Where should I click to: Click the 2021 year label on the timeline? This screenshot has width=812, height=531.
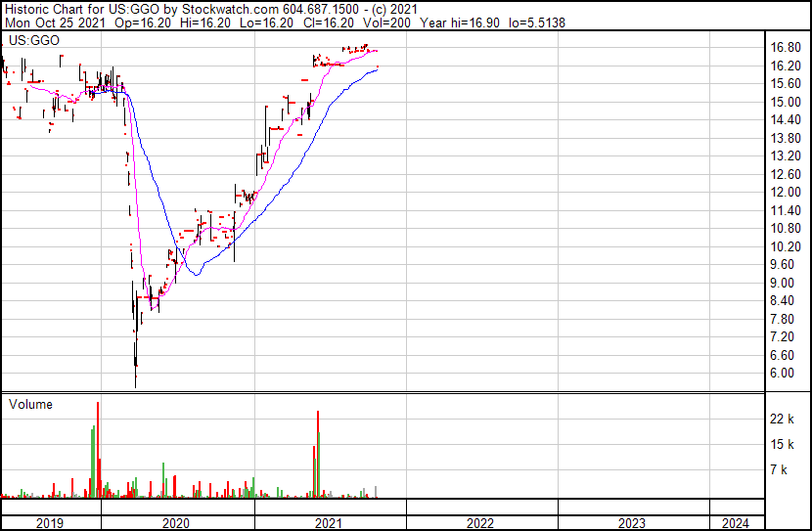329,523
